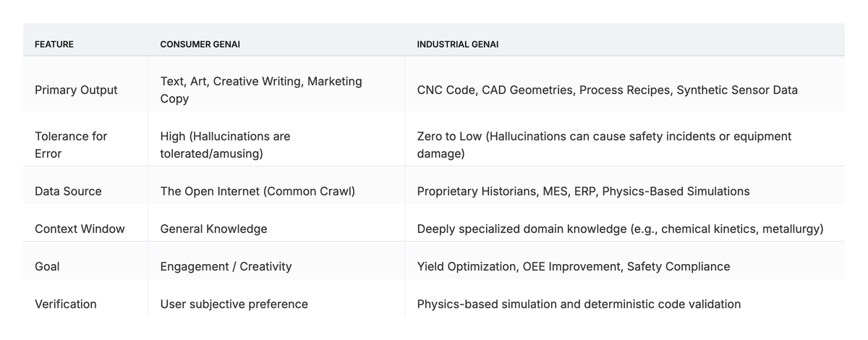The width and height of the screenshot is (868, 340).
Task: Click the Text, Art, Creative Writing cell
Action: 261,90
